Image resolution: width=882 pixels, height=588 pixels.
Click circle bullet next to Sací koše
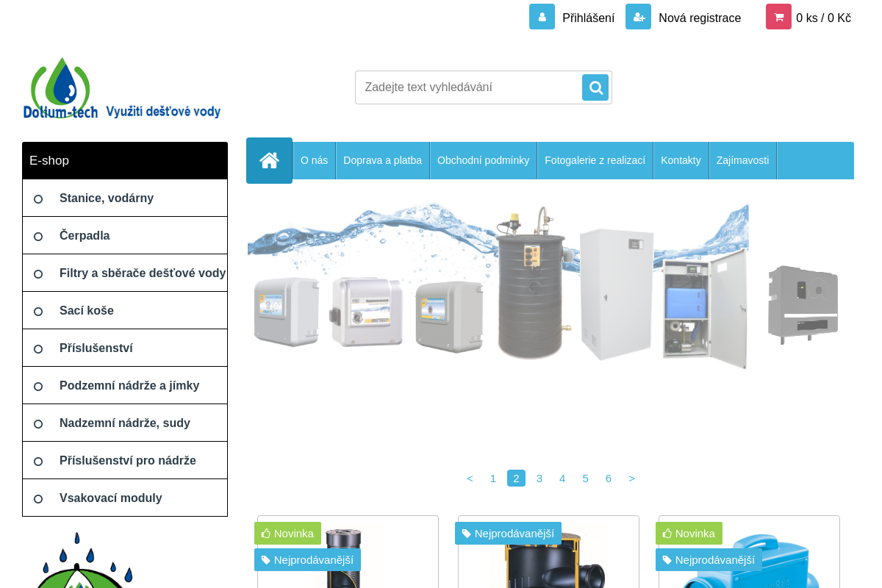click(38, 312)
